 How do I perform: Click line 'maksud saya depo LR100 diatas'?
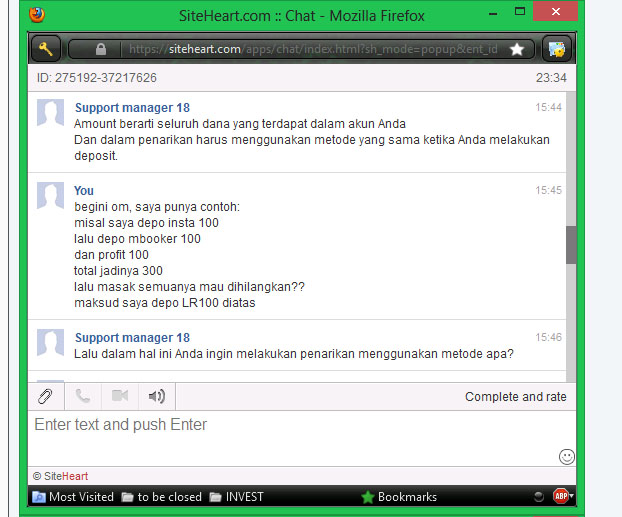[x=165, y=303]
